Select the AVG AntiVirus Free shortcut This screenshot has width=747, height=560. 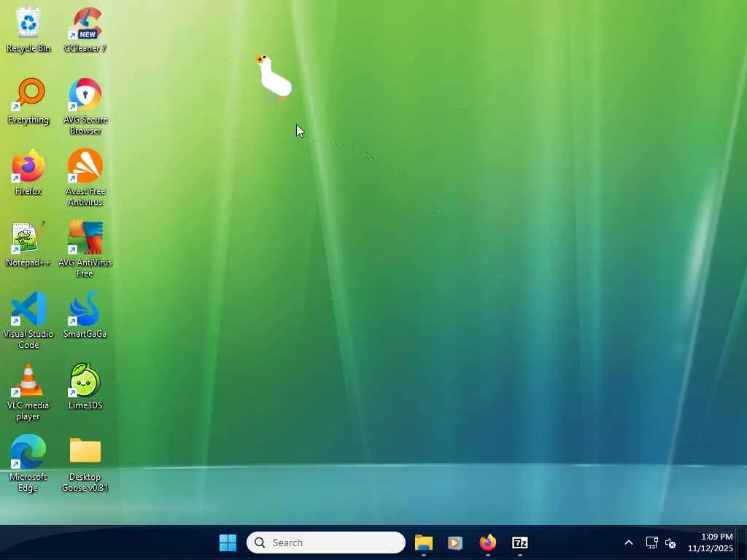(85, 249)
